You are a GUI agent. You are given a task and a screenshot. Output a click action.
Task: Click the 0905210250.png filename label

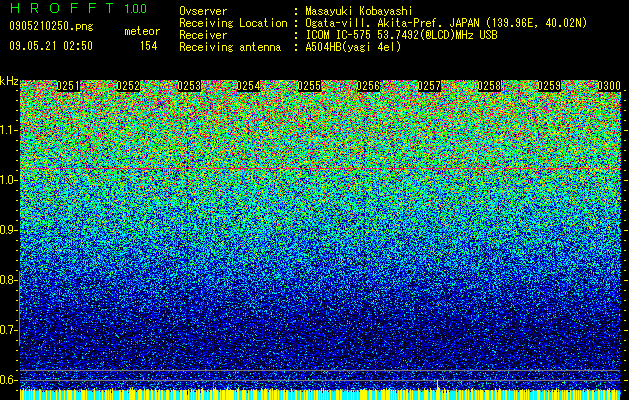click(x=51, y=27)
